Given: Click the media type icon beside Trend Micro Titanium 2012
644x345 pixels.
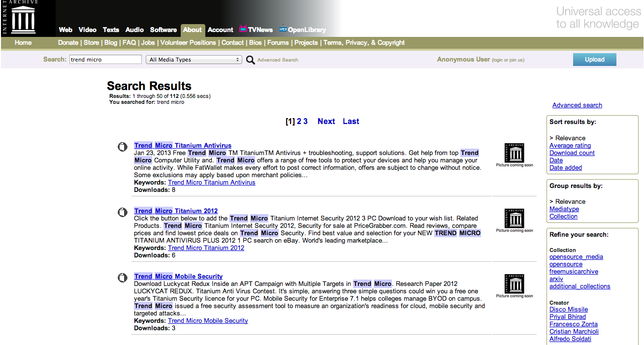Looking at the screenshot, I should click(x=123, y=212).
